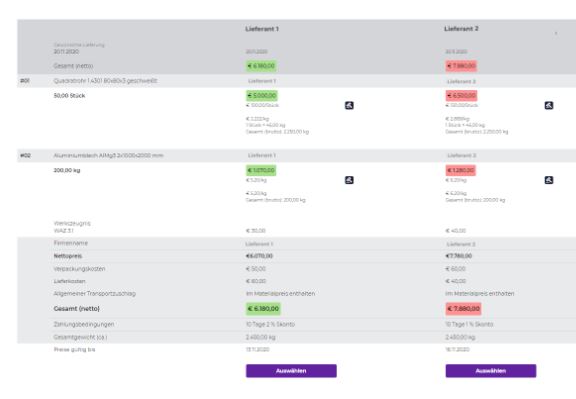Select the Lieferant 2 column header
Viewport: 576px width, 399px height.
tap(461, 29)
